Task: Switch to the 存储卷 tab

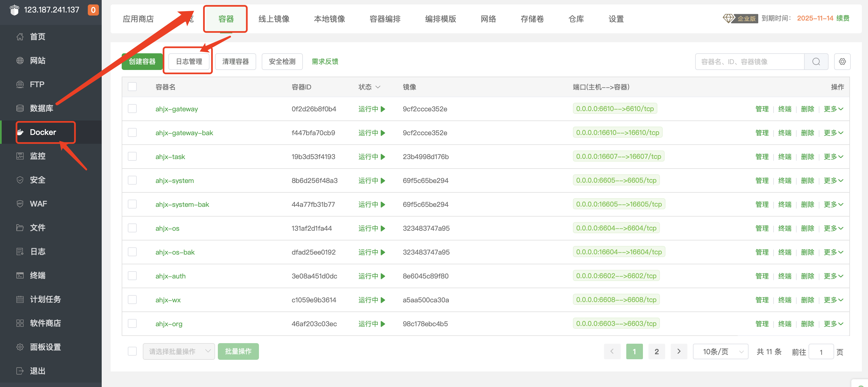Action: point(532,19)
